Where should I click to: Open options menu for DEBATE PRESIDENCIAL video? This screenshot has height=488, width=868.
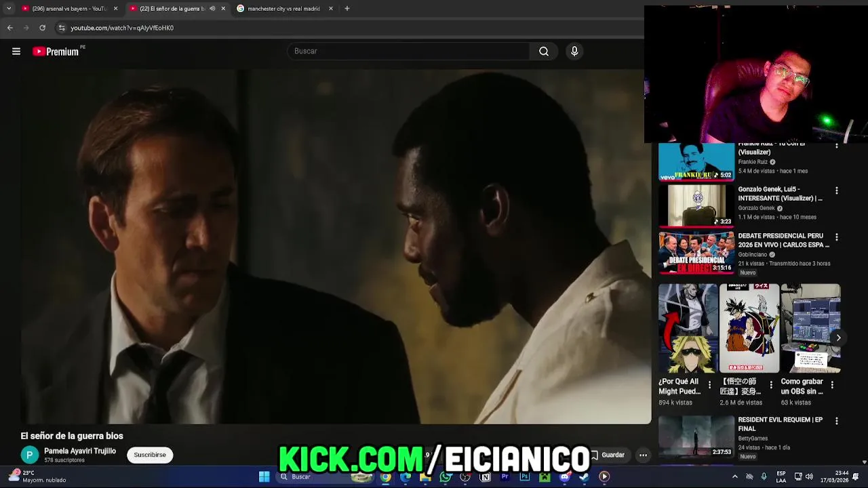click(x=836, y=237)
